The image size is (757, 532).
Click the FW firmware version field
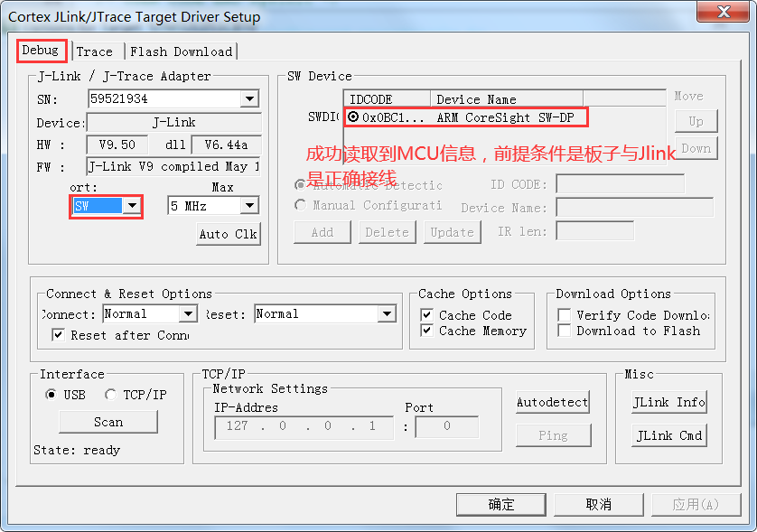173,166
